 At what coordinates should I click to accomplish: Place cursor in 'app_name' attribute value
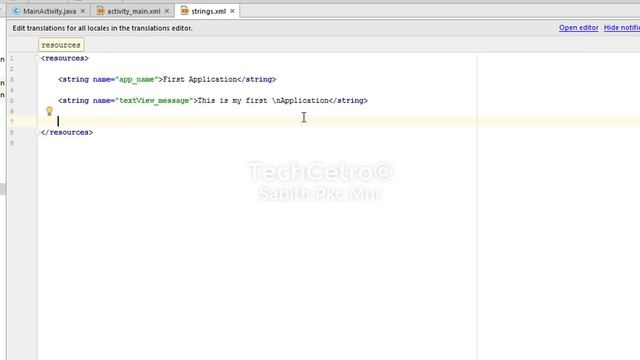136,80
